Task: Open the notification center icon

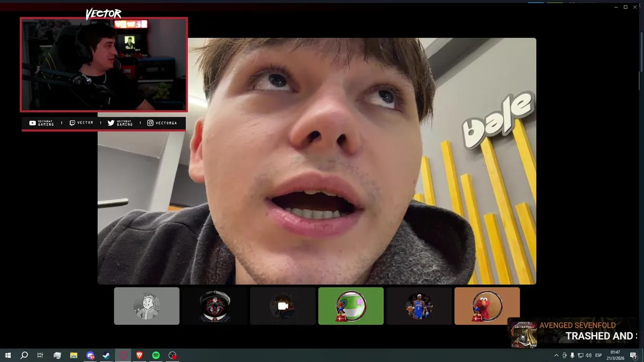Action: (x=633, y=355)
